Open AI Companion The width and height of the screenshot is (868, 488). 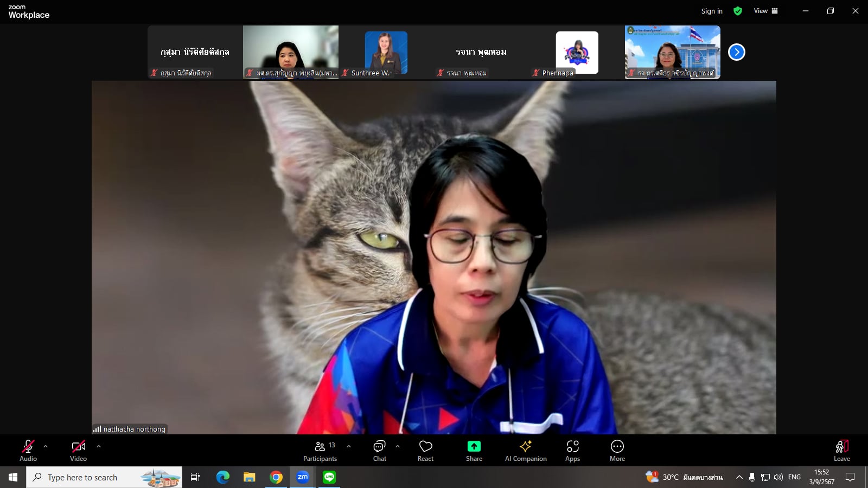525,451
